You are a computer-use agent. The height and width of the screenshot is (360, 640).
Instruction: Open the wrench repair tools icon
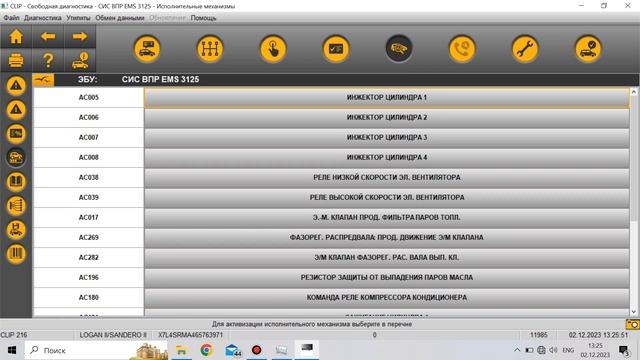point(525,49)
